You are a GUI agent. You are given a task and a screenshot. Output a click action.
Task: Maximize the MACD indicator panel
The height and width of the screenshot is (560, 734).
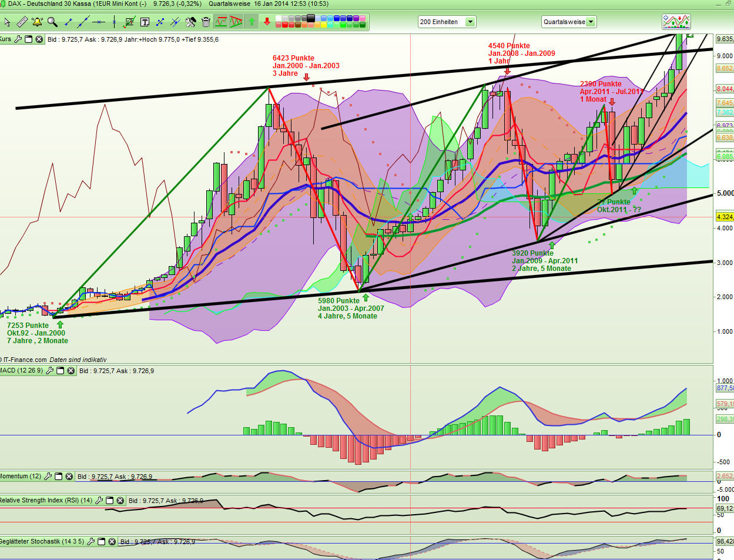click(60, 371)
